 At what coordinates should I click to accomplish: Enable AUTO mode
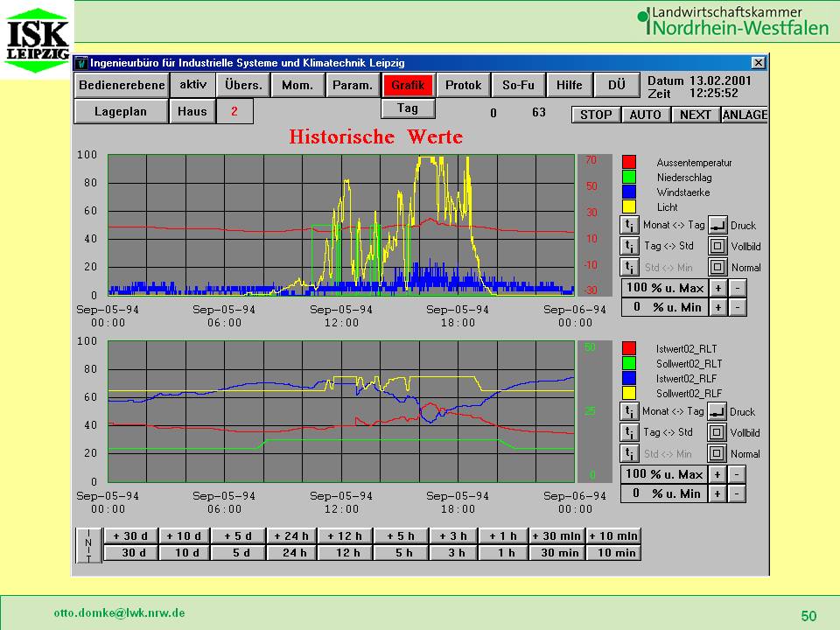point(646,115)
